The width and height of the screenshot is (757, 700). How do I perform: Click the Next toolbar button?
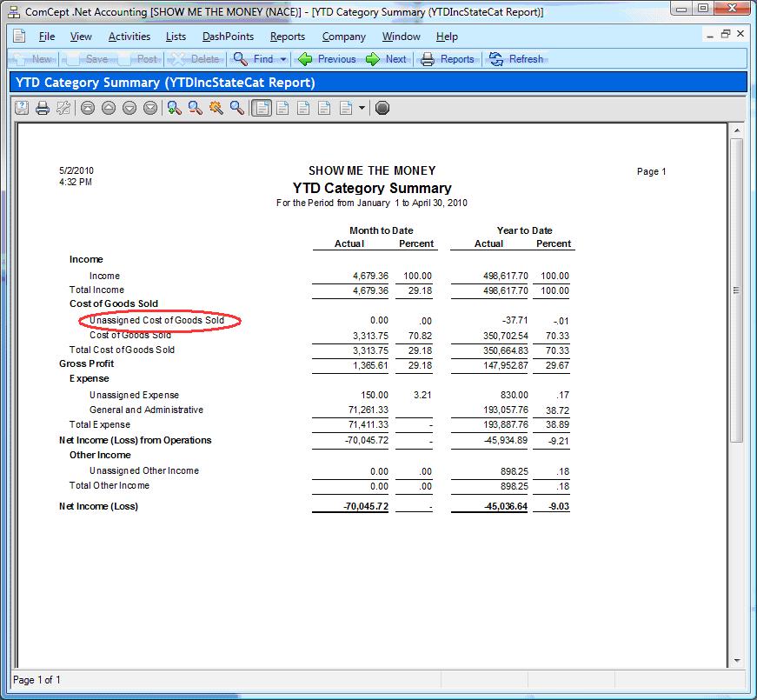click(386, 59)
